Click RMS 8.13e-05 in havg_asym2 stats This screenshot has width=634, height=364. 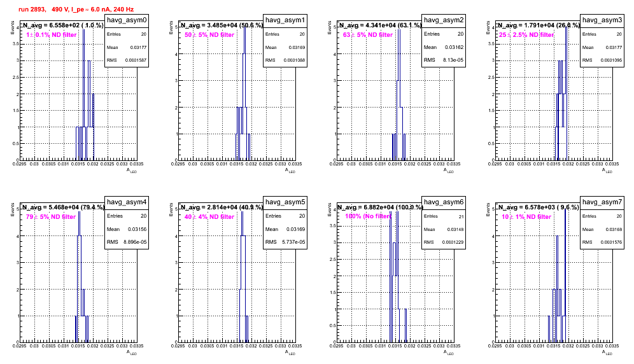tap(444, 60)
